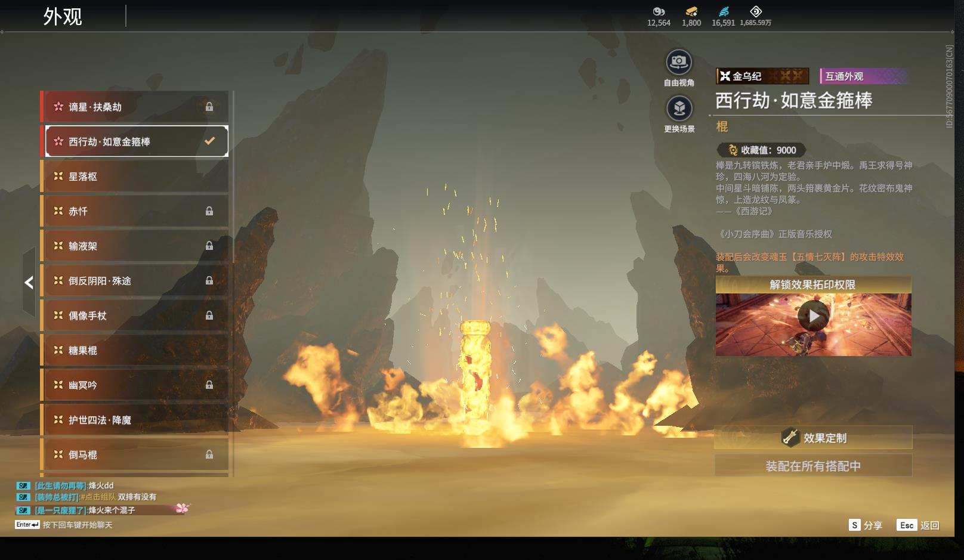Collapse the side panel with left arrow
This screenshot has height=560, width=964.
click(29, 283)
